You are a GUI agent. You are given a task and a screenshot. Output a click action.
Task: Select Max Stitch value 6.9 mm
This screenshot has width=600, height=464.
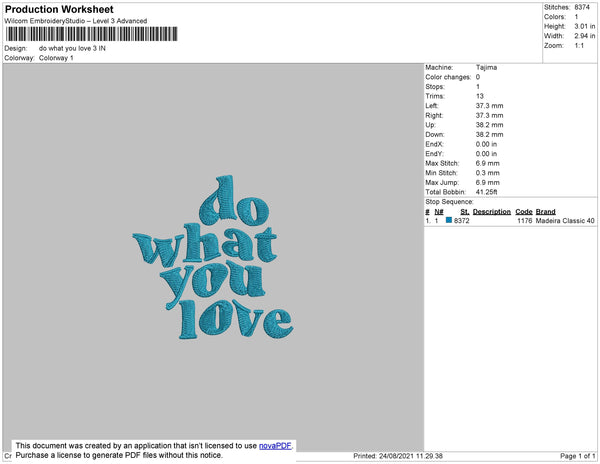488,163
